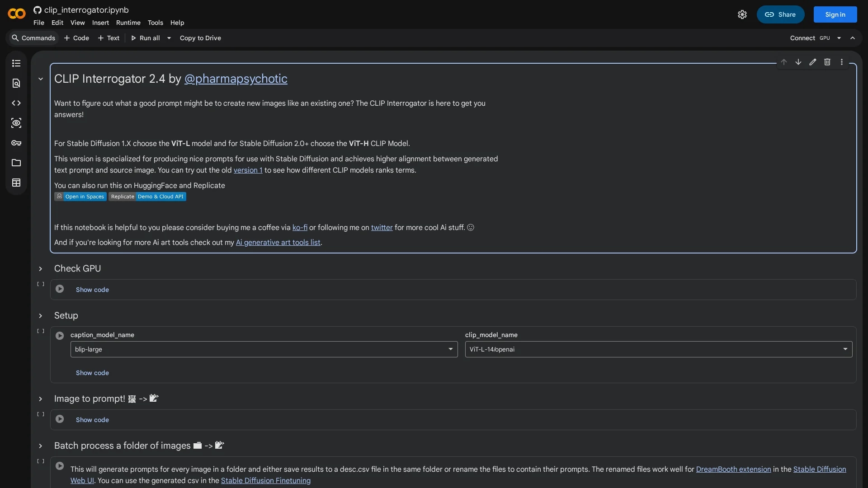Open the Secrets key icon
Screen dimensions: 868x488
coord(16,143)
